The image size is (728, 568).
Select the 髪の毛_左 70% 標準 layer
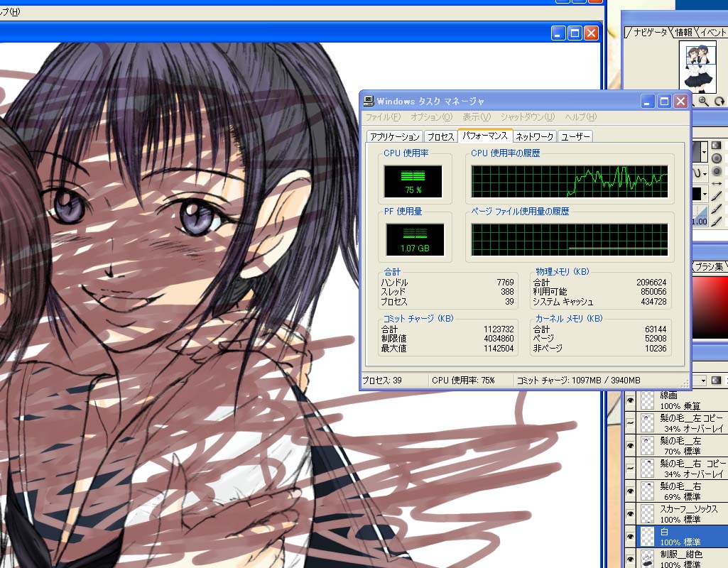point(682,445)
